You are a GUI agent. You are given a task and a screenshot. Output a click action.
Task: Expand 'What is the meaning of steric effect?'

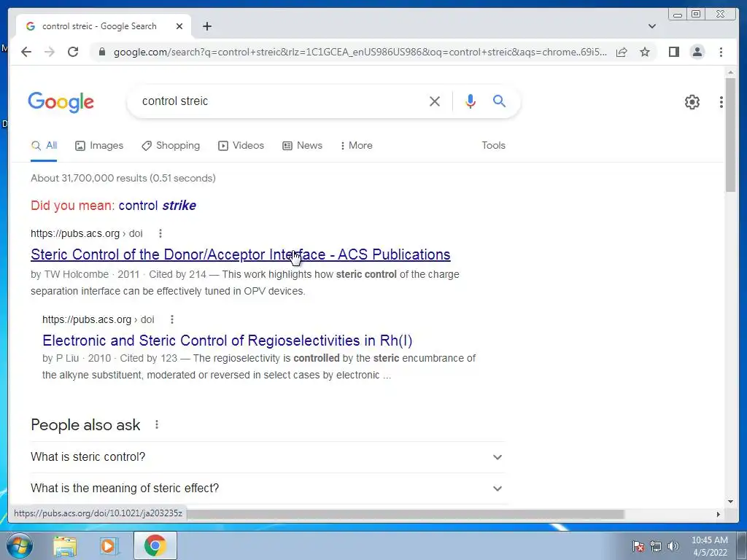tap(267, 489)
